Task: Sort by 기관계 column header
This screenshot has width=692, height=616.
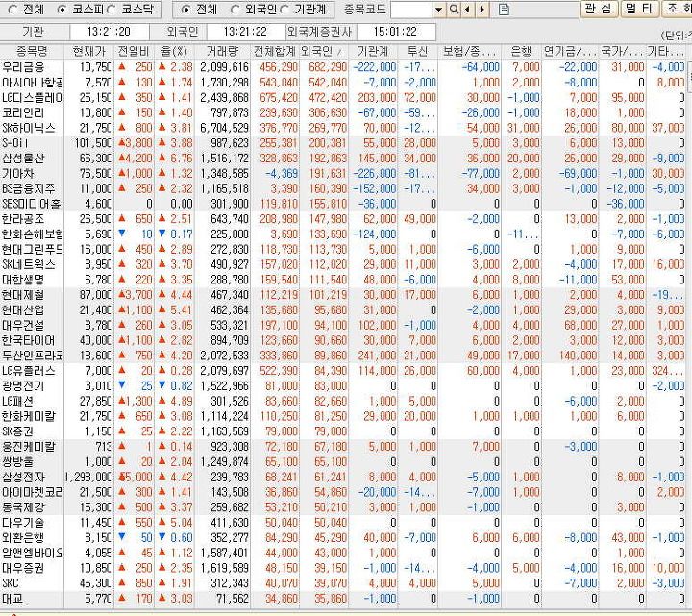Action: (373, 51)
